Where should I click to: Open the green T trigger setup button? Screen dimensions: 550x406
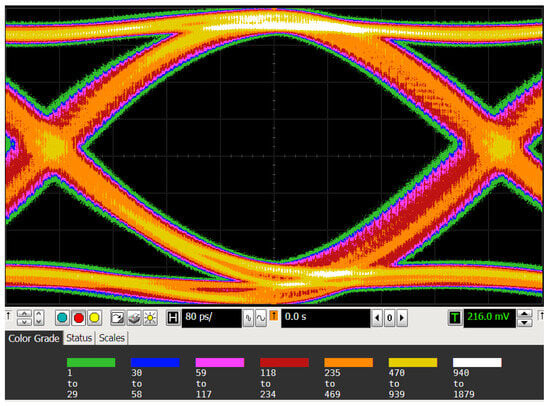455,318
